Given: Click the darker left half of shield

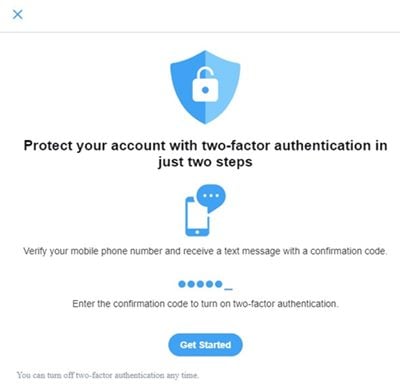Looking at the screenshot, I should coord(188,85).
